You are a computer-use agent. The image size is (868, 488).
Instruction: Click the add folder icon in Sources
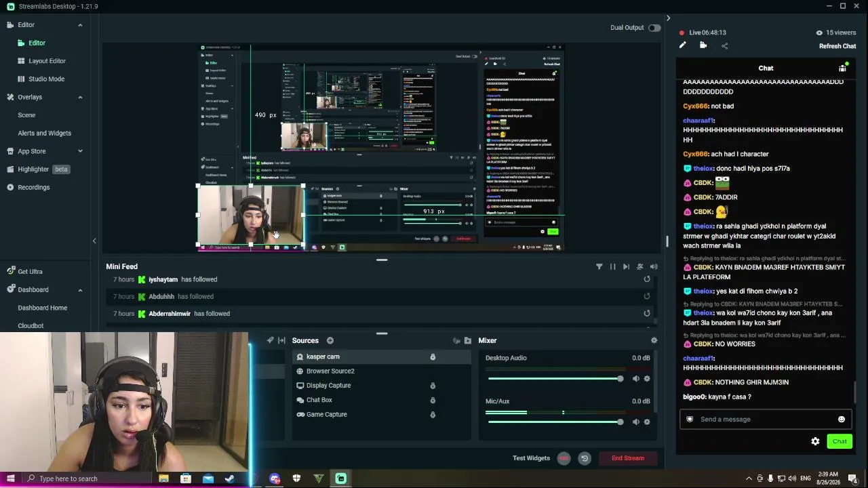click(x=467, y=340)
